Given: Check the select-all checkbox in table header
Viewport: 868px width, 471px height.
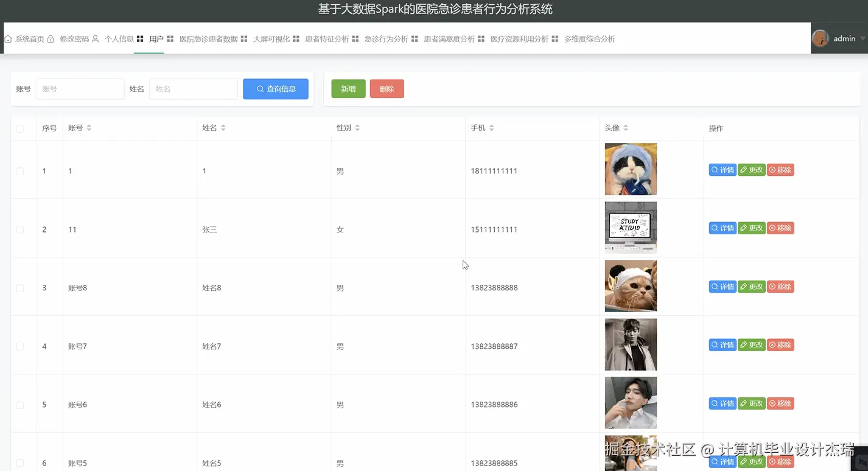Looking at the screenshot, I should coord(19,128).
